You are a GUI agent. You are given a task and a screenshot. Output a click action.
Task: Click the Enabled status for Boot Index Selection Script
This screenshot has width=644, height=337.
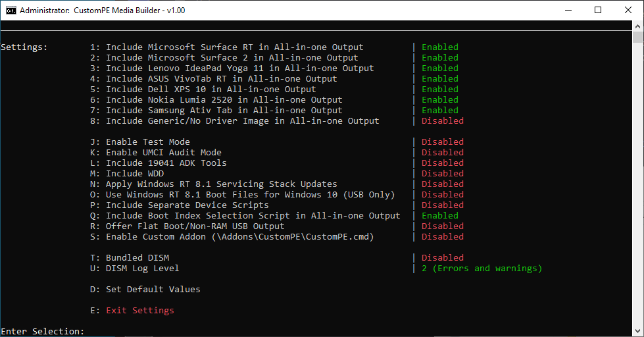tap(440, 216)
